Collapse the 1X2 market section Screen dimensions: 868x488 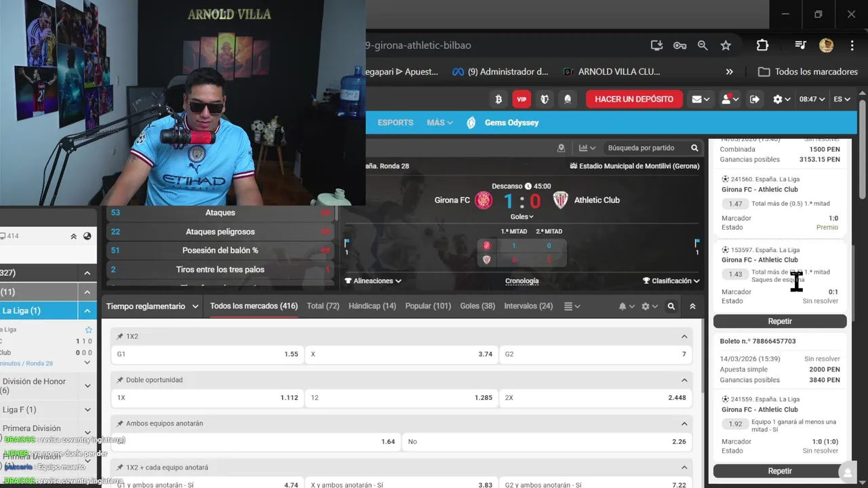684,336
